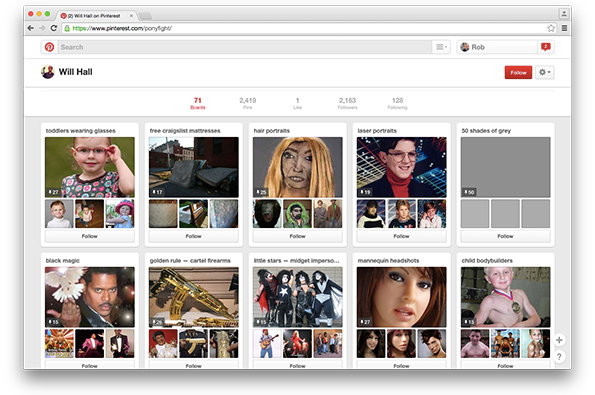The width and height of the screenshot is (595, 395).
Task: Select the 128 Following tab
Action: tap(397, 103)
